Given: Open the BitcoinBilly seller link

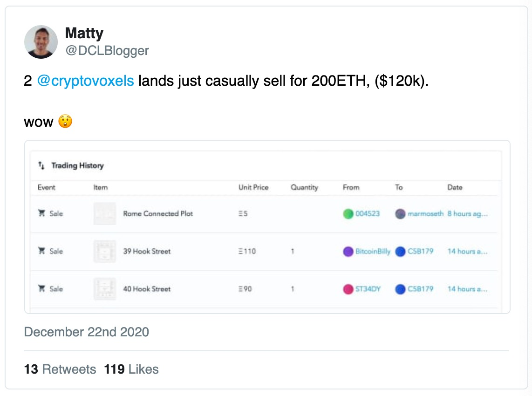Looking at the screenshot, I should (373, 251).
